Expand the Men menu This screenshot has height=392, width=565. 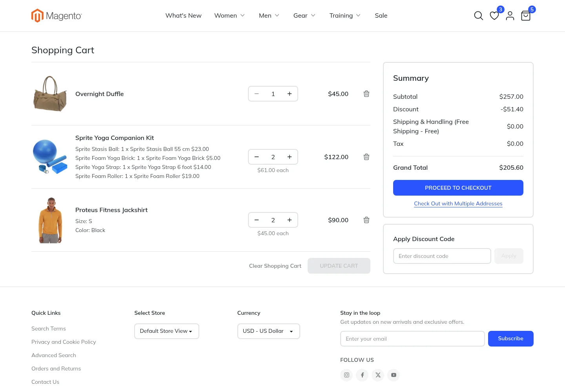269,16
